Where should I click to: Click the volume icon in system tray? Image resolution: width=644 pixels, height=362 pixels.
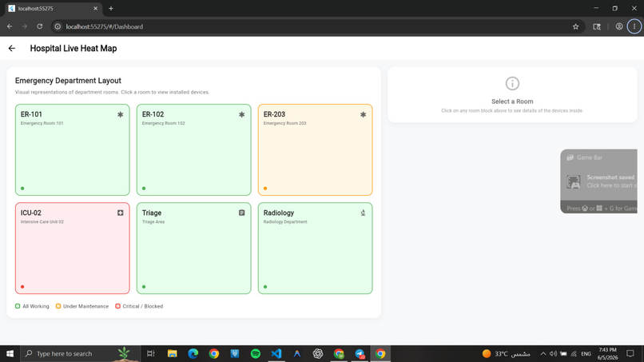553,354
